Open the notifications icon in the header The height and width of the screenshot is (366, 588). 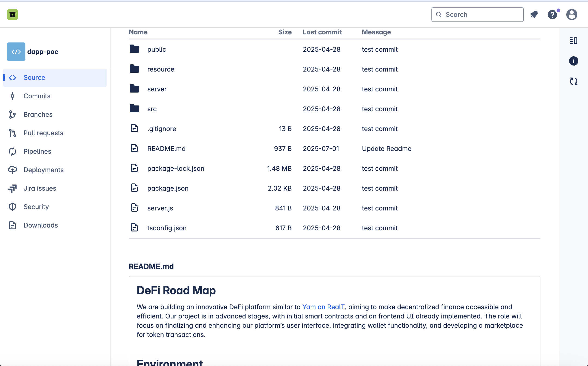534,15
